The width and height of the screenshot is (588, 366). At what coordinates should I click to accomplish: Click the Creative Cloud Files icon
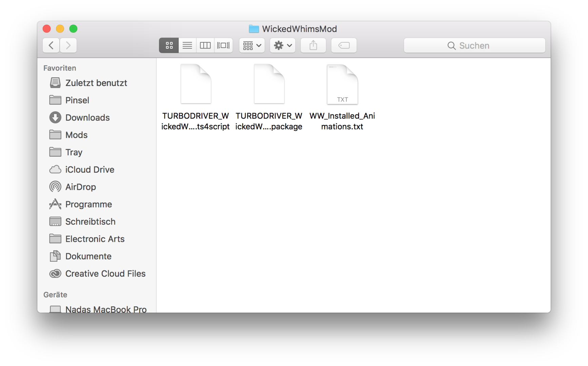click(x=55, y=273)
